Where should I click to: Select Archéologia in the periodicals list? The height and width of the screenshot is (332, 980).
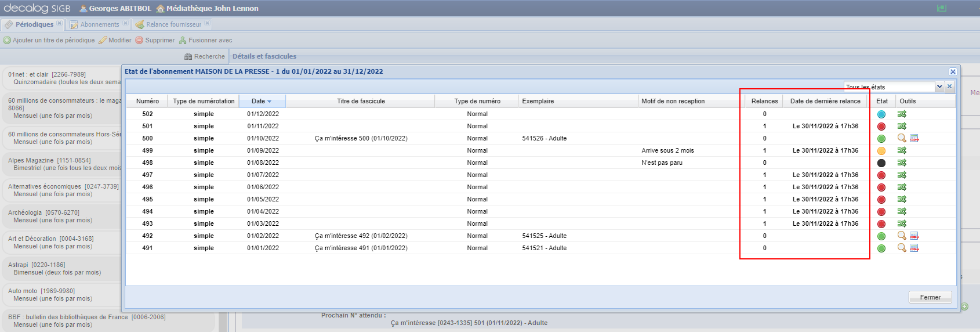(x=43, y=216)
